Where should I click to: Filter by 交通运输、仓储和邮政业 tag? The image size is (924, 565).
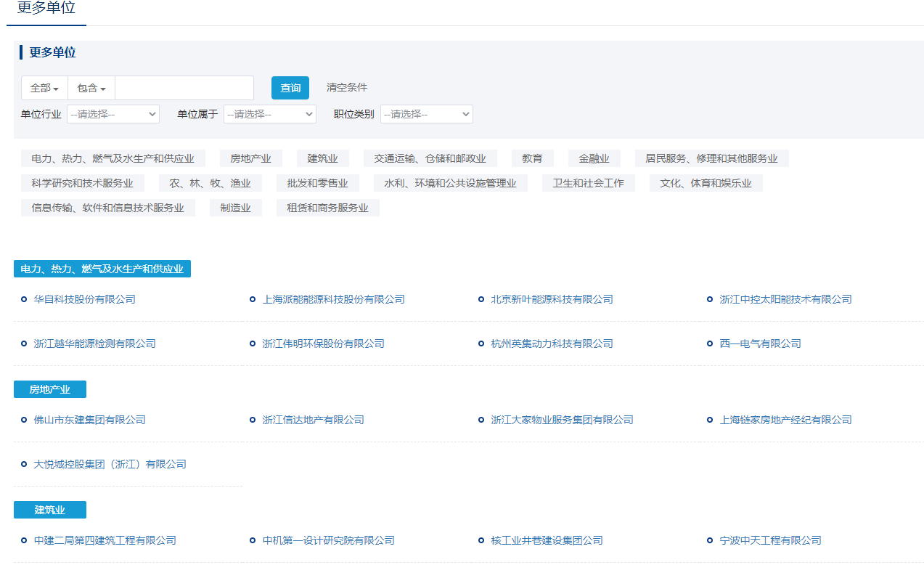[430, 158]
